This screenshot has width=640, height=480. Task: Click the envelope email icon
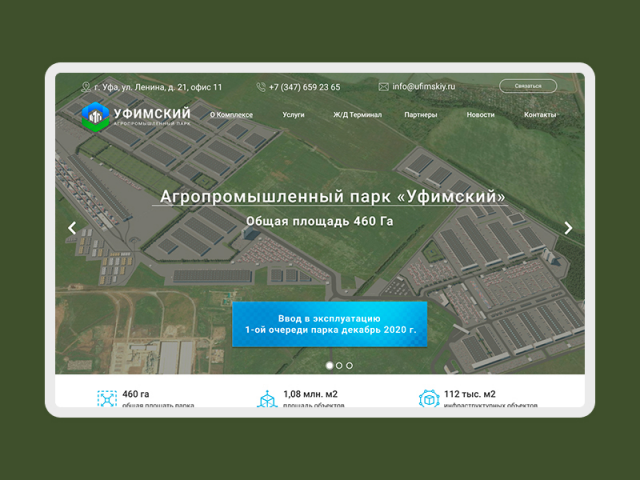tap(383, 87)
